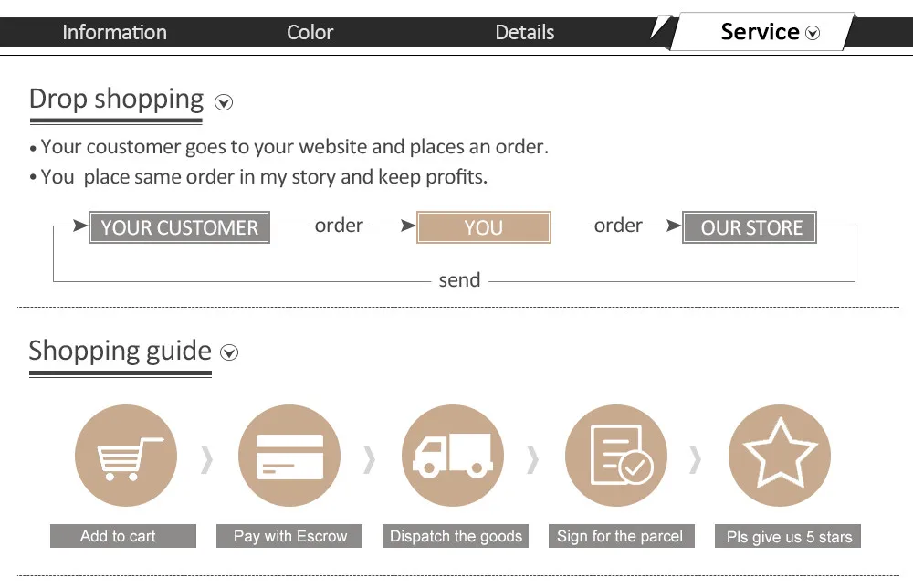Click the five-star rating star icon

point(780,456)
